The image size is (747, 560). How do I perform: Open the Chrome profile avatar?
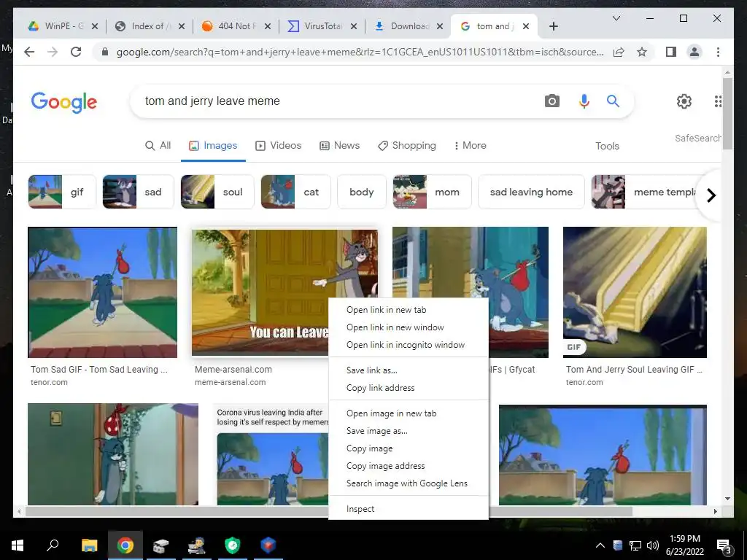694,52
